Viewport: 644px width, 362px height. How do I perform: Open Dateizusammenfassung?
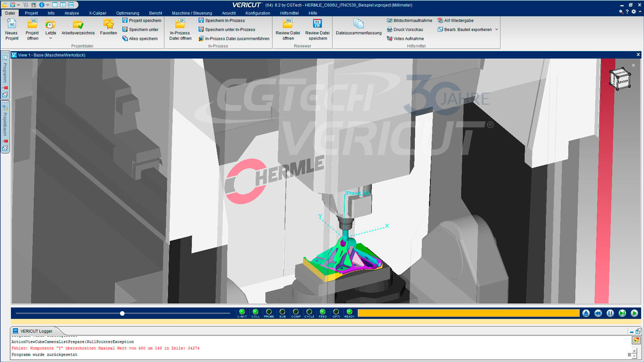(x=358, y=27)
